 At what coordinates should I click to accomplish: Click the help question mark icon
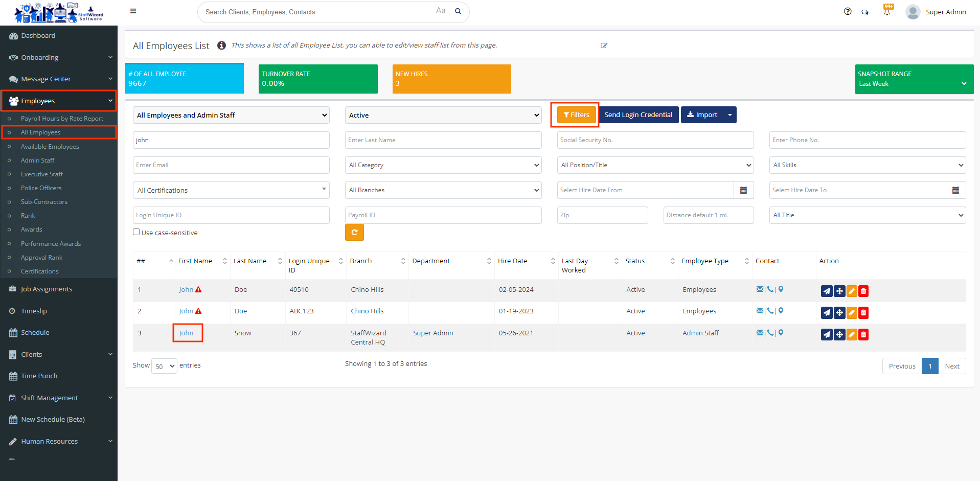click(848, 11)
